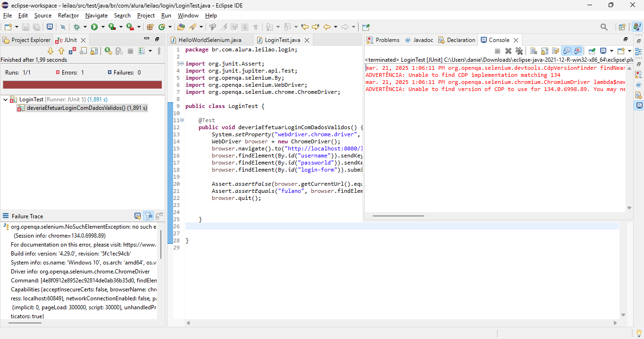This screenshot has width=644, height=339.
Task: Open the Run button dropdown arrow
Action: [x=102, y=27]
